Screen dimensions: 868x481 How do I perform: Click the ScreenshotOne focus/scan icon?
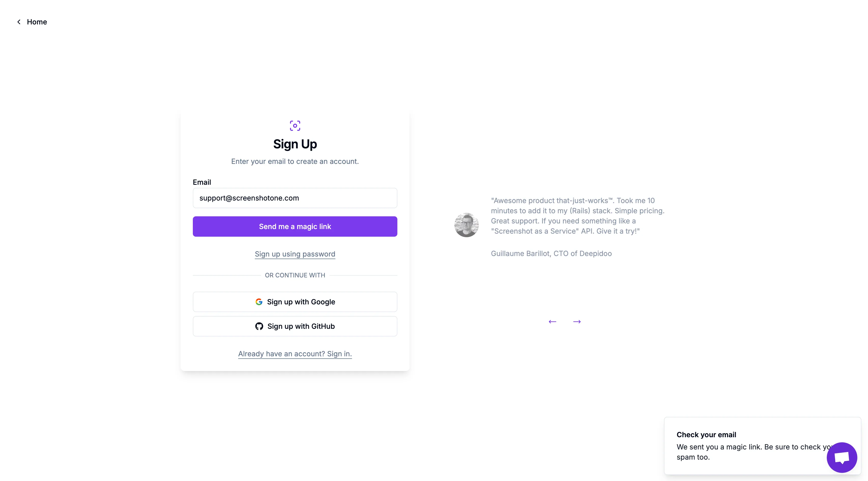pyautogui.click(x=295, y=125)
